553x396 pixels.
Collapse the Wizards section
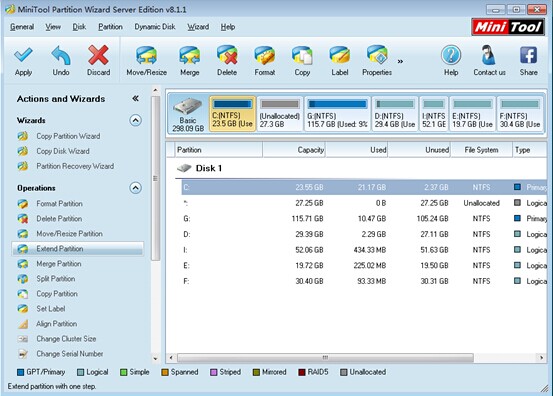coord(135,120)
